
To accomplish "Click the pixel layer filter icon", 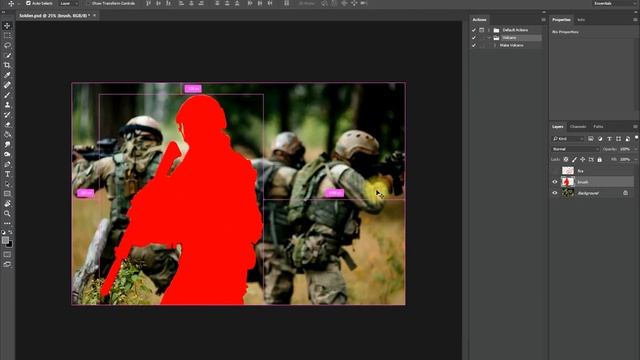I will click(x=591, y=139).
